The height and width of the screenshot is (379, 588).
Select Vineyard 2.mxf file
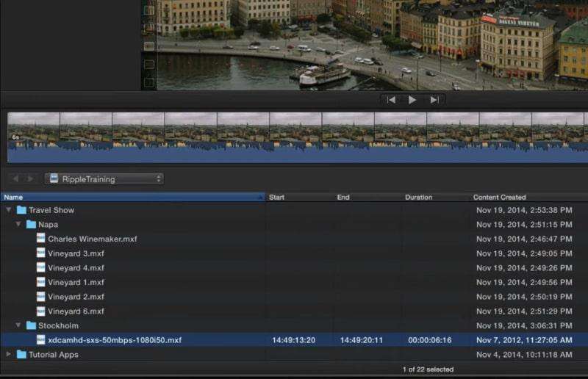[76, 297]
